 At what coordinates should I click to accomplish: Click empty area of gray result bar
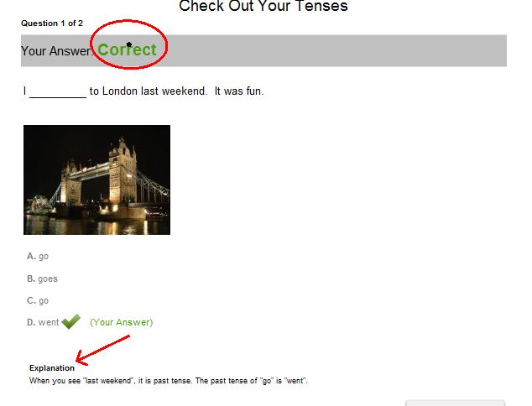[336, 50]
